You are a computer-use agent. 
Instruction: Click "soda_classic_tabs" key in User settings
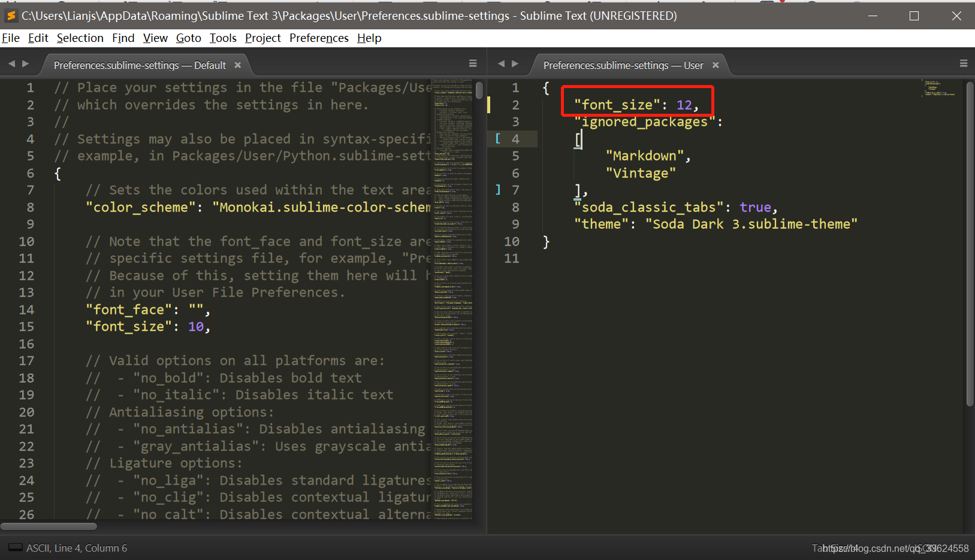click(x=649, y=207)
